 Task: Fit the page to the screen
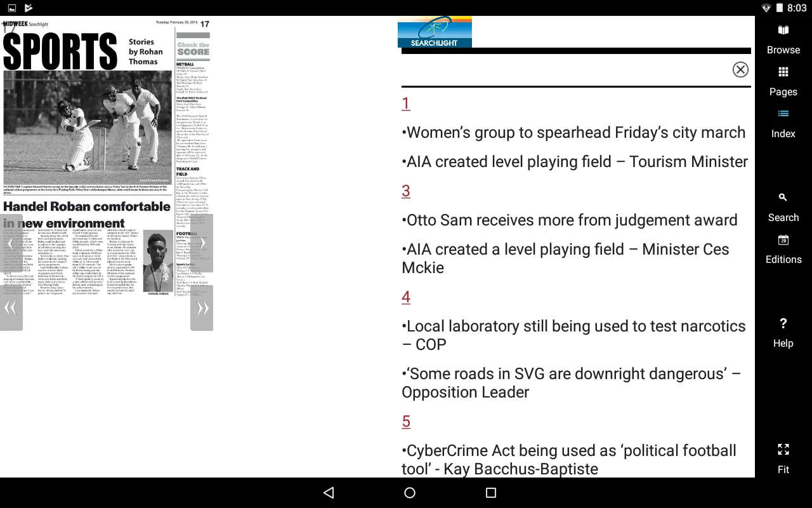(x=783, y=458)
